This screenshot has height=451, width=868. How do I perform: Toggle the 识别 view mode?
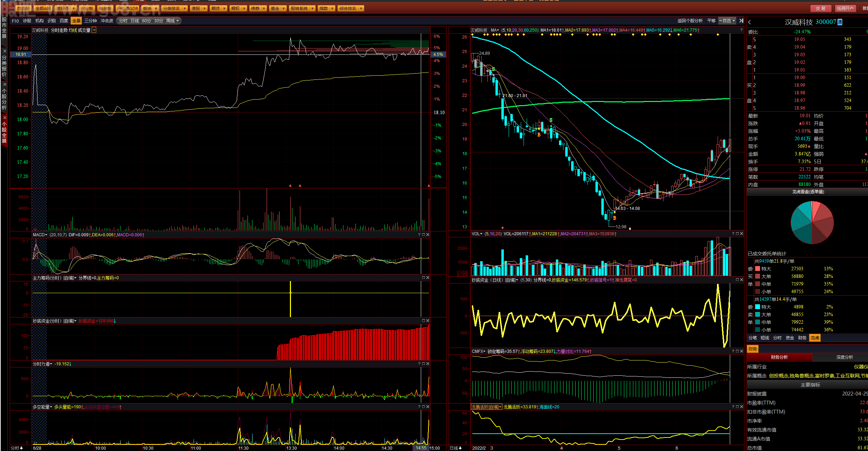(x=52, y=21)
